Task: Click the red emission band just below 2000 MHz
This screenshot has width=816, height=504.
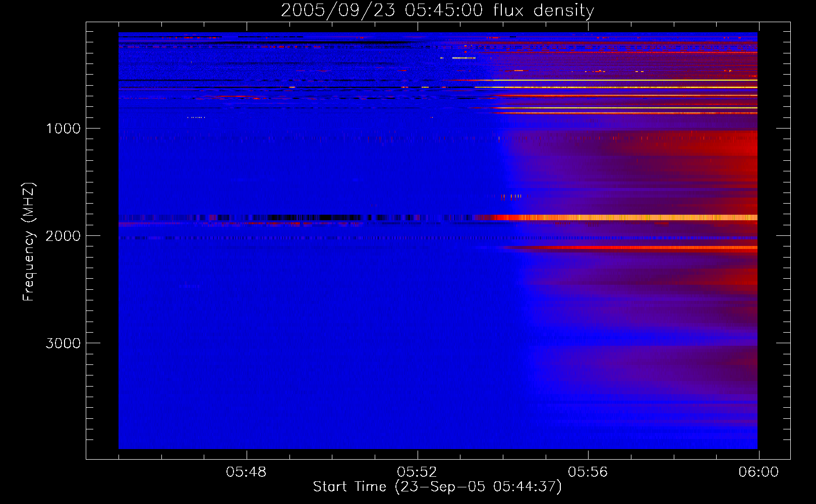Action: 630,247
